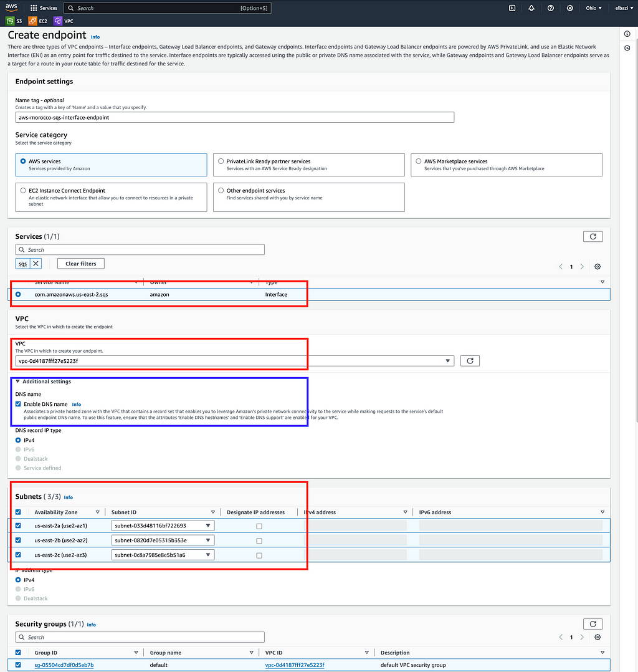Open Info link beside Security groups heading
The width and height of the screenshot is (638, 672).
91,625
